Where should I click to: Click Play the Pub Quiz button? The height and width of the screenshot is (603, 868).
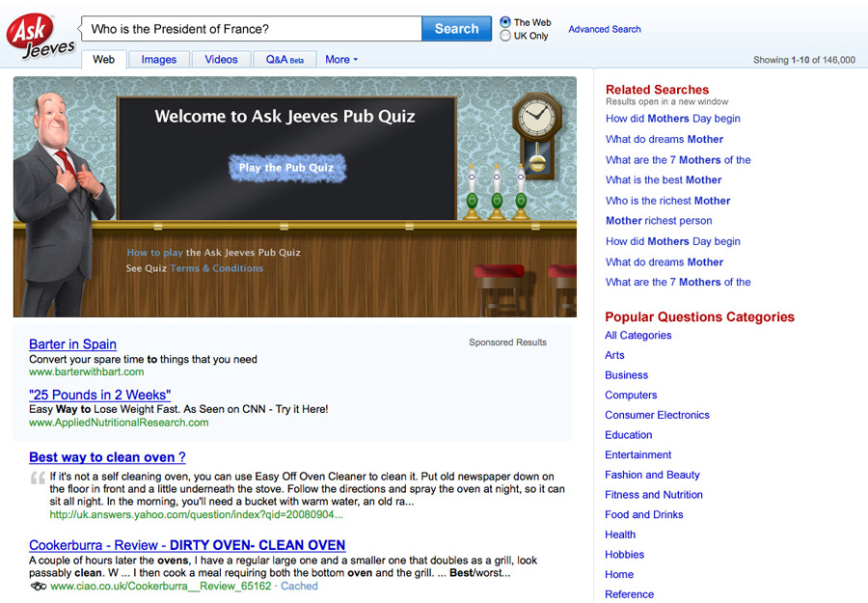[x=286, y=168]
